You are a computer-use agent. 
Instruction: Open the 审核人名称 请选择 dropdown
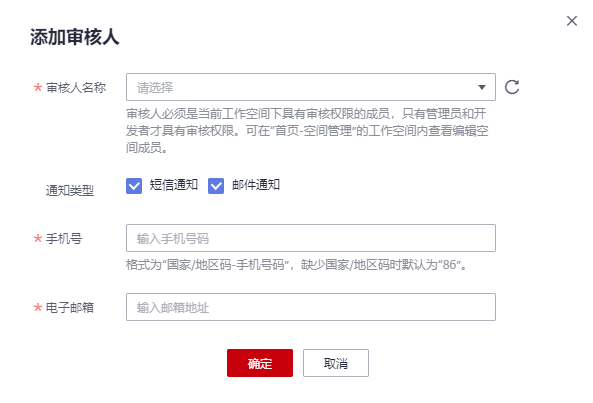pos(310,87)
